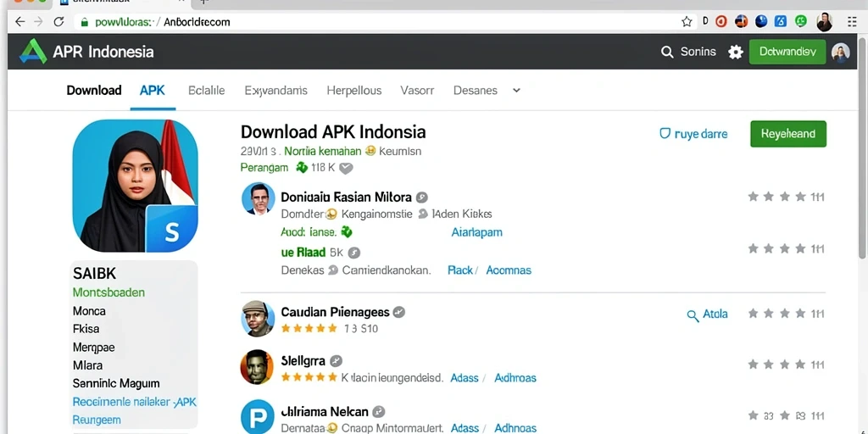This screenshot has width=868, height=434.
Task: Click the shield icon beside ruye darre
Action: click(665, 133)
